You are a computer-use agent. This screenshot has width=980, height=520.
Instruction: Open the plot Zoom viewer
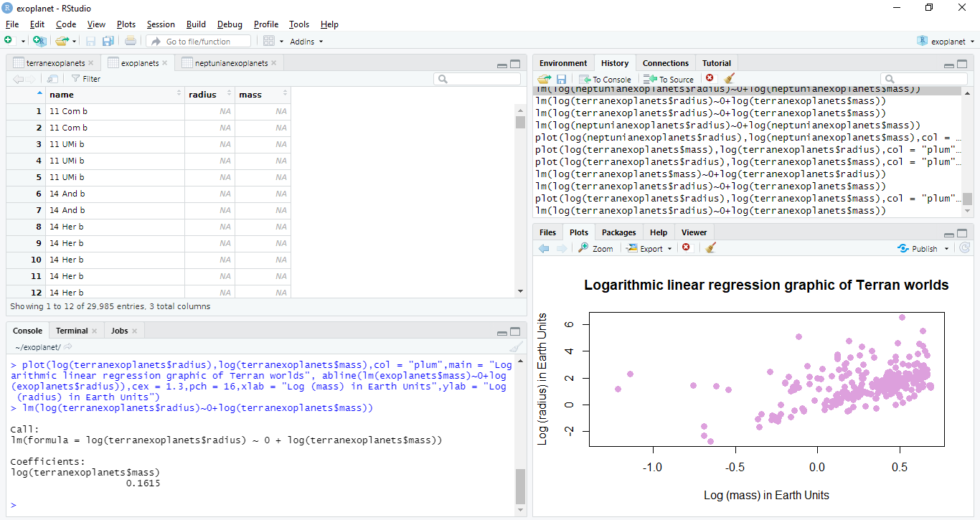point(595,248)
